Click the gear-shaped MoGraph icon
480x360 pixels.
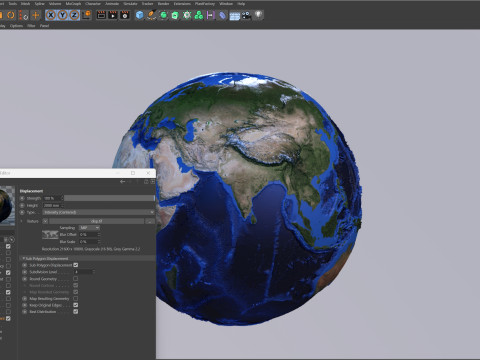(187, 15)
